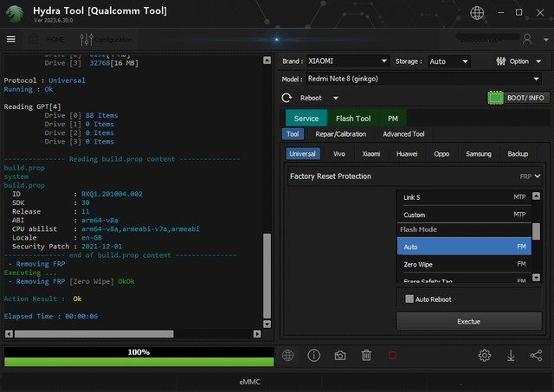Choose the Zero Wipe FM method
The height and width of the screenshot is (392, 554).
coord(464,264)
